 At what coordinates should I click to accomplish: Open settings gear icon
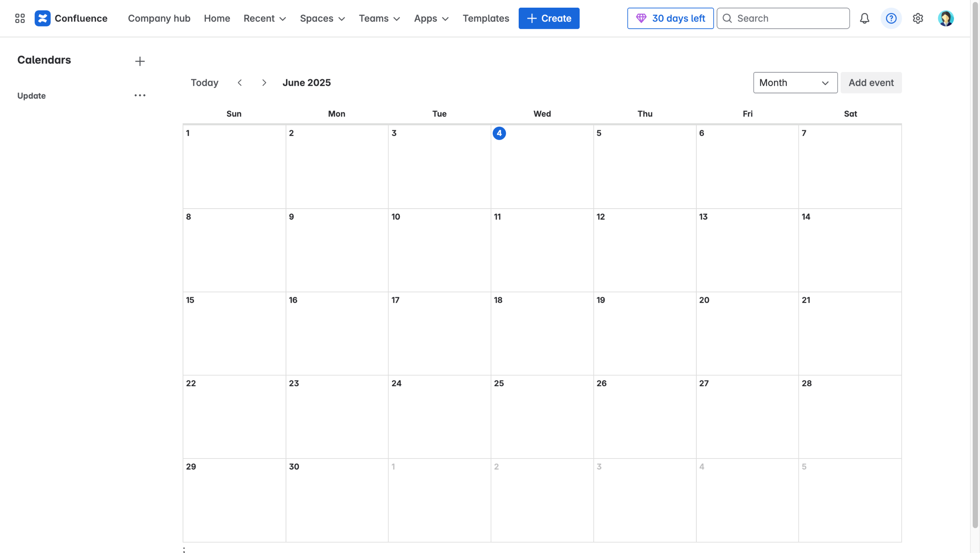(918, 18)
